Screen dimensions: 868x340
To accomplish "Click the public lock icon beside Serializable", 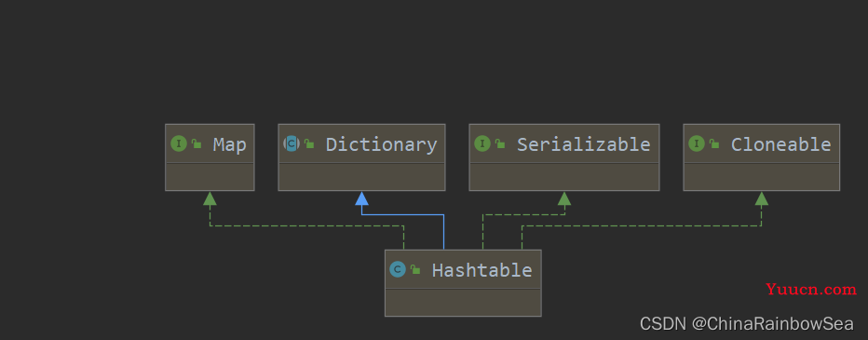I will pyautogui.click(x=500, y=144).
